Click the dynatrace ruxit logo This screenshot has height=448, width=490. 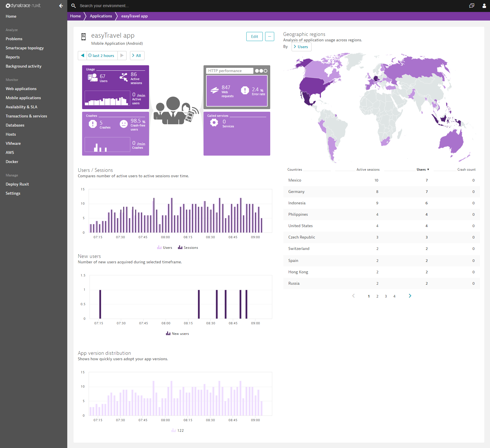(x=23, y=6)
